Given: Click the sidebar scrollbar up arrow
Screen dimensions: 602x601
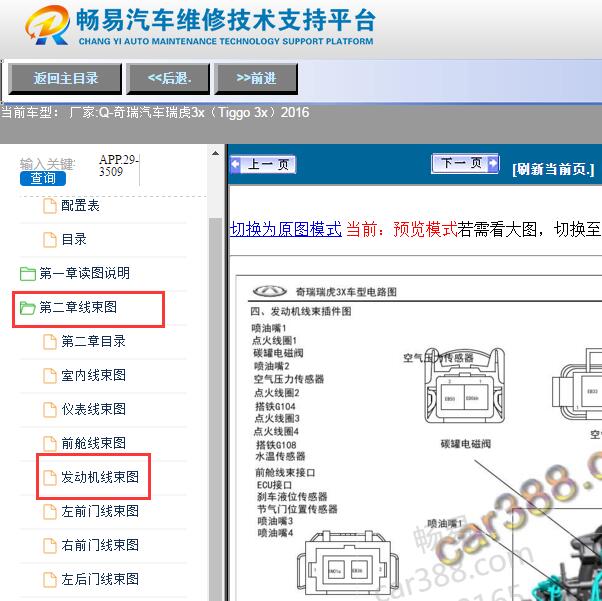Looking at the screenshot, I should [x=215, y=154].
